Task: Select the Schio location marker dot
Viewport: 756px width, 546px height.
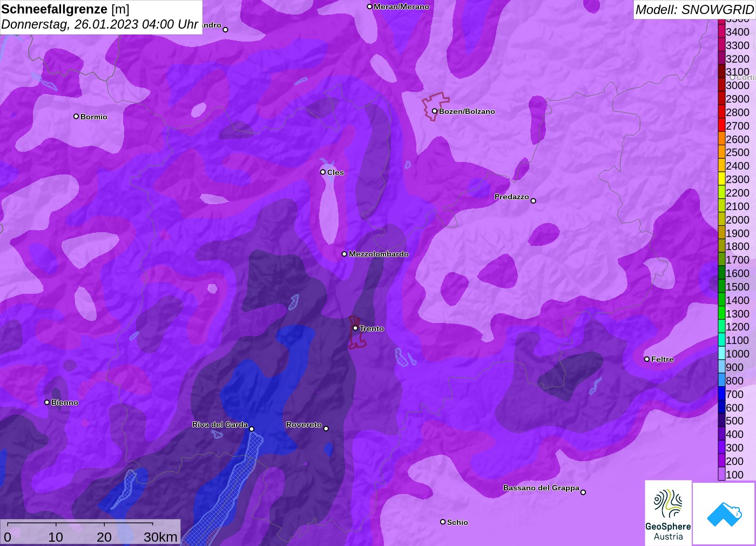Action: [x=443, y=522]
